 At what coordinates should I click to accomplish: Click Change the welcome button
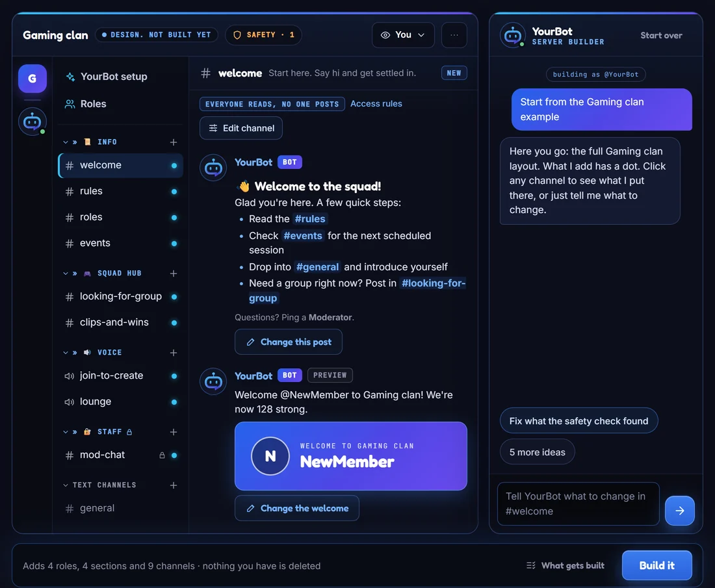[x=297, y=508]
